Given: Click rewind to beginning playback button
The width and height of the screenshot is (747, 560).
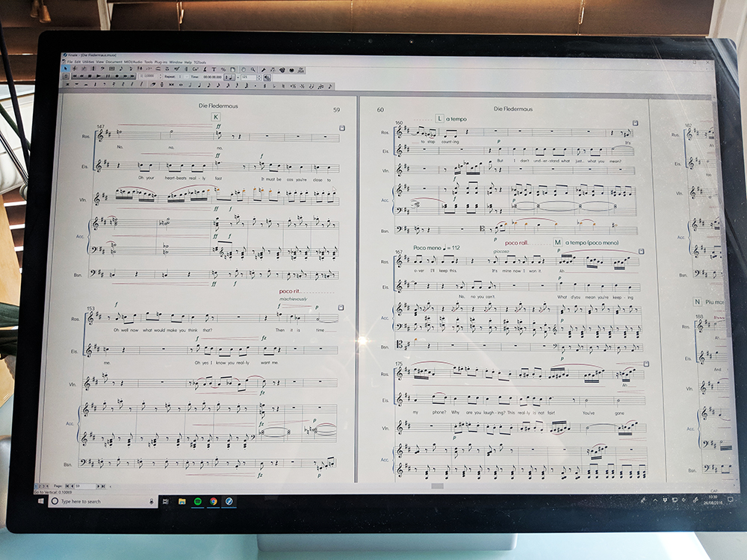Looking at the screenshot, I should click(x=75, y=76).
